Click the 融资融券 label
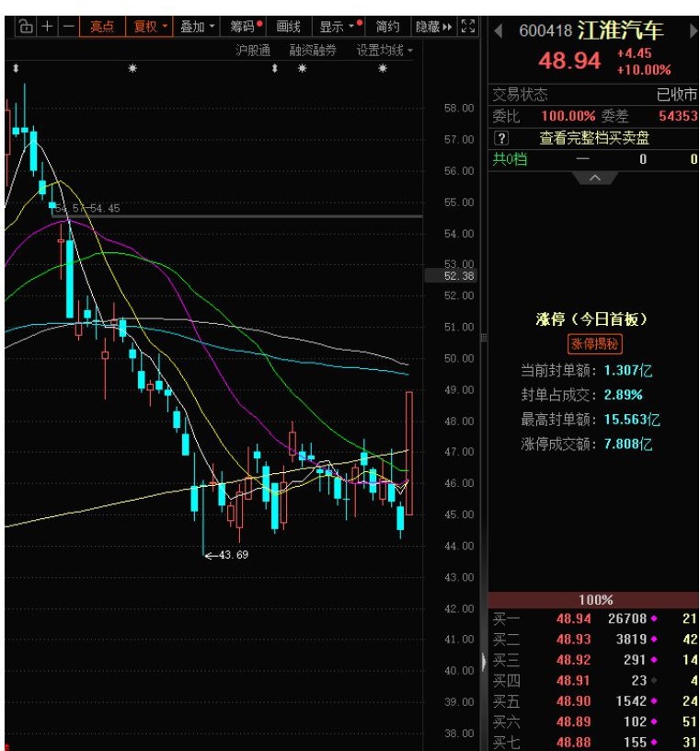The height and width of the screenshot is (751, 700). click(x=313, y=50)
